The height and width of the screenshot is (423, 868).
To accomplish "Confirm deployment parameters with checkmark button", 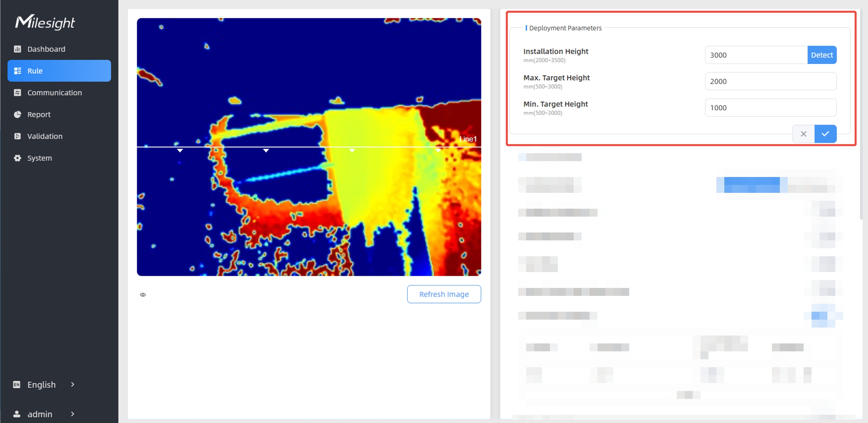I will 825,134.
